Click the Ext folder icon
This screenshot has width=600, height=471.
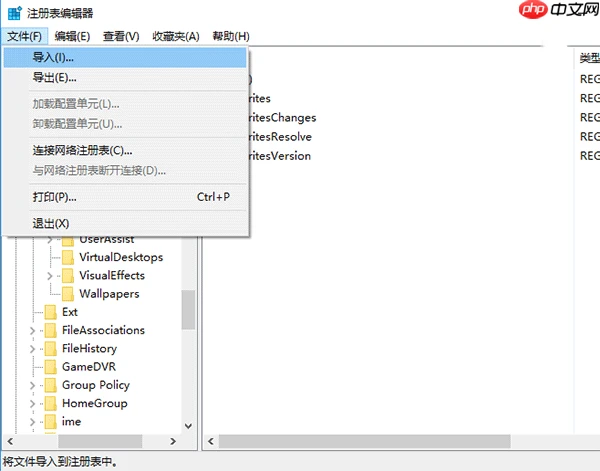pos(51,312)
